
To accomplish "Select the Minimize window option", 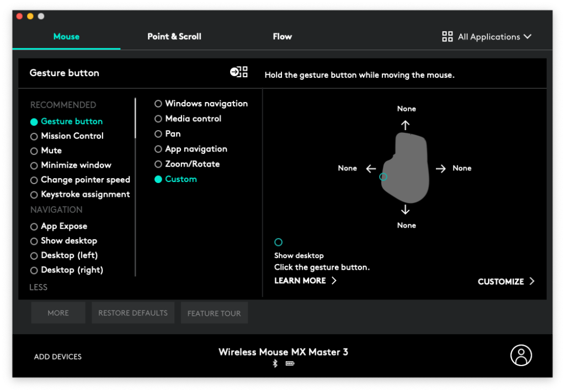I will coord(71,165).
